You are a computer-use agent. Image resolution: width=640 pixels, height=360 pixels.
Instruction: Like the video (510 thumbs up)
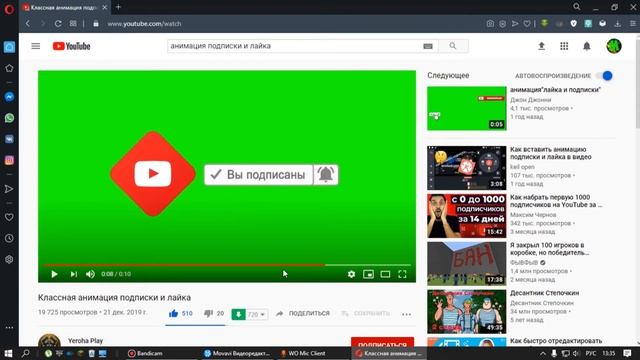[x=180, y=313]
